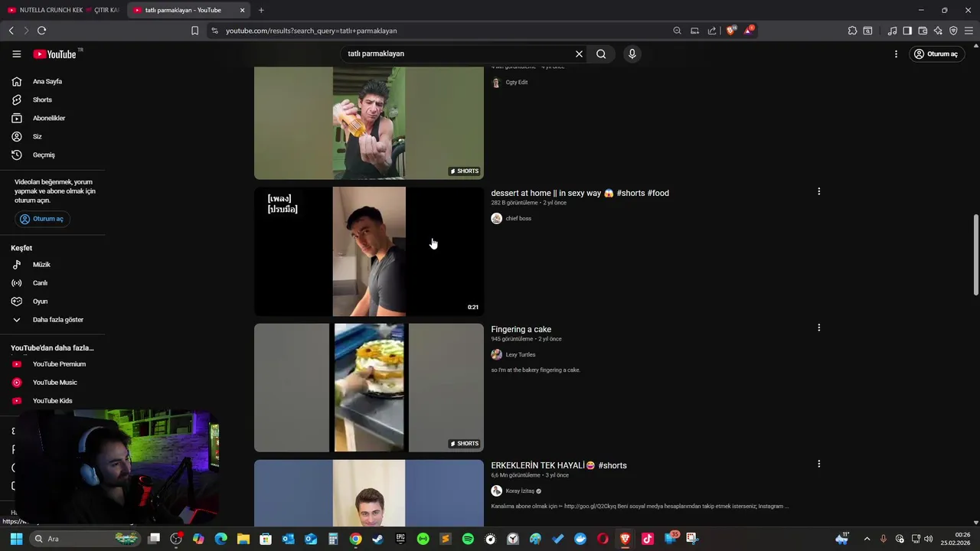The image size is (980, 551).
Task: Click the Oturum aç button in header
Action: click(936, 54)
